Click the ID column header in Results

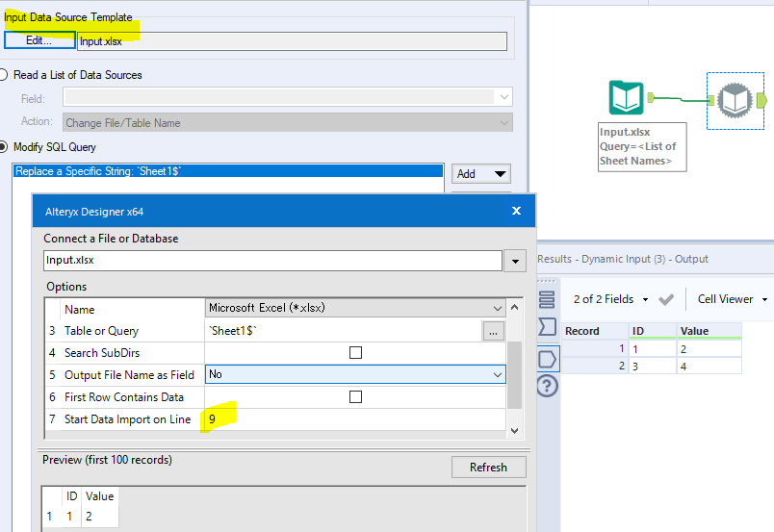click(x=653, y=331)
